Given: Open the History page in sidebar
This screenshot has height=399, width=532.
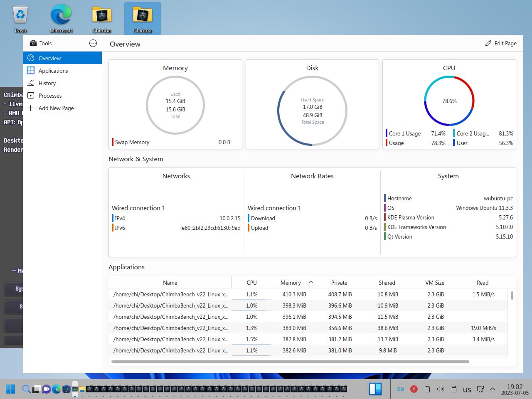Looking at the screenshot, I should tap(47, 83).
